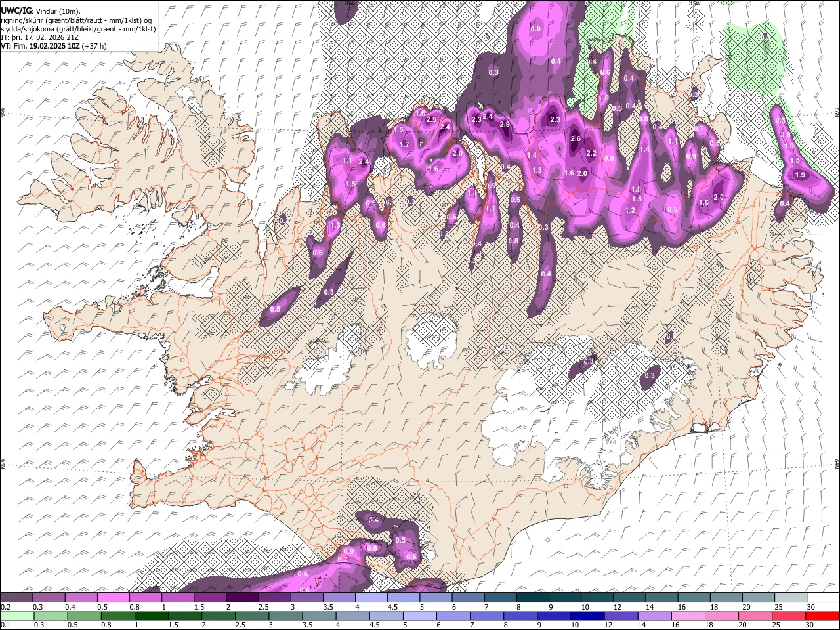This screenshot has width=840, height=630.
Task: Click the 'slydda/snjókoma' legend description line
Action: 79,29
